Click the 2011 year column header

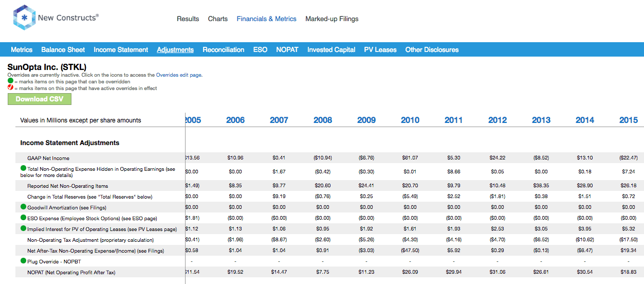coord(454,120)
